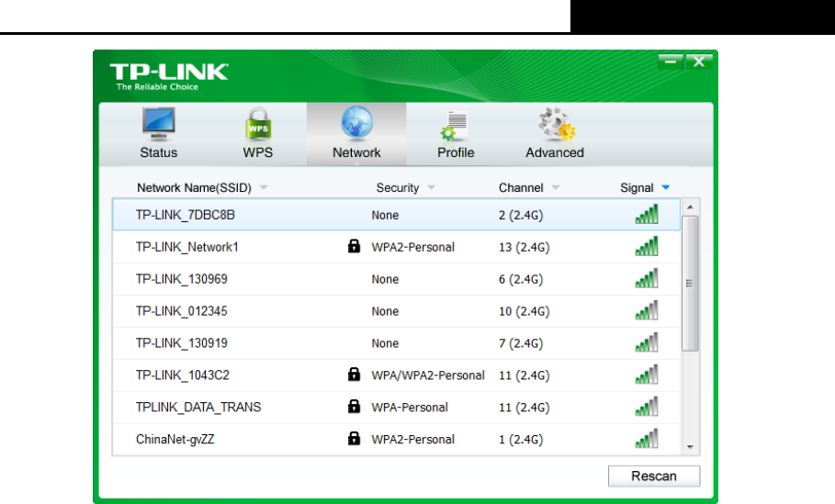The height and width of the screenshot is (504, 835).
Task: Select network TP-LINK_7DBC8B
Action: (396, 215)
